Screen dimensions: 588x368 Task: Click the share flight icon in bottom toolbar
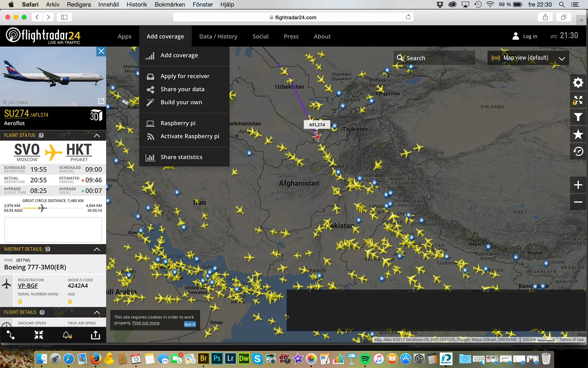pos(95,335)
